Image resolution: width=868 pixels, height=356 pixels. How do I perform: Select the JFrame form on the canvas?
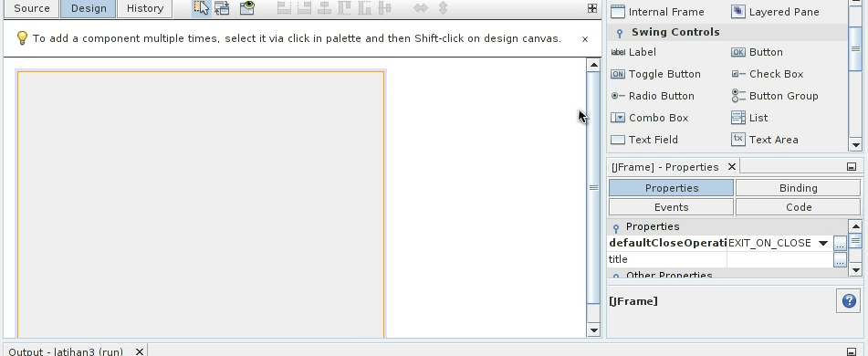tap(201, 204)
